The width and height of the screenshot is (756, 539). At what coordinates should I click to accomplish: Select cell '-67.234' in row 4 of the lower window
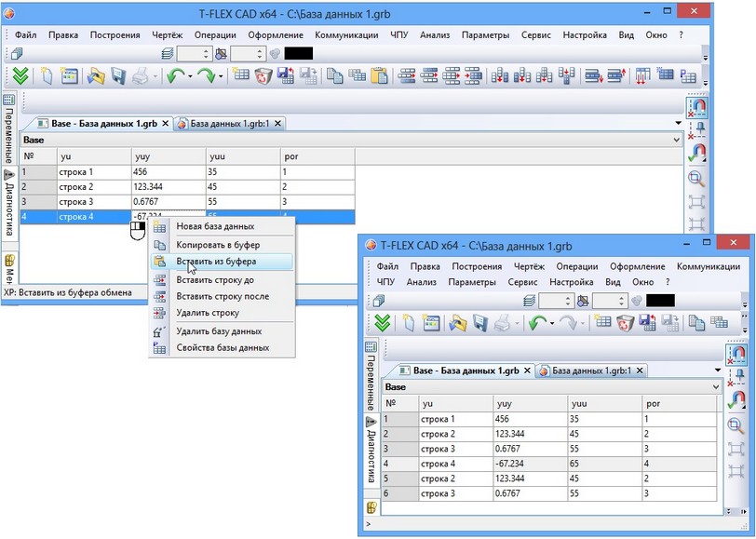(531, 464)
